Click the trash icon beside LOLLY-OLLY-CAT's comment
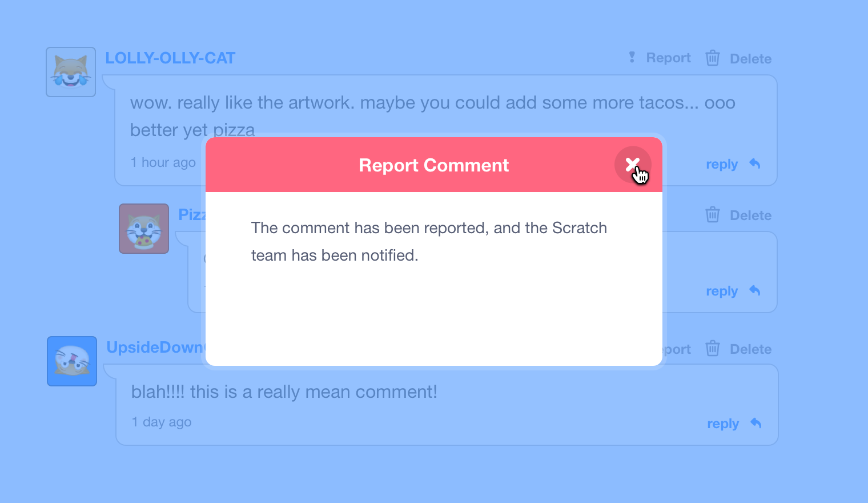Image resolution: width=868 pixels, height=503 pixels. (712, 57)
